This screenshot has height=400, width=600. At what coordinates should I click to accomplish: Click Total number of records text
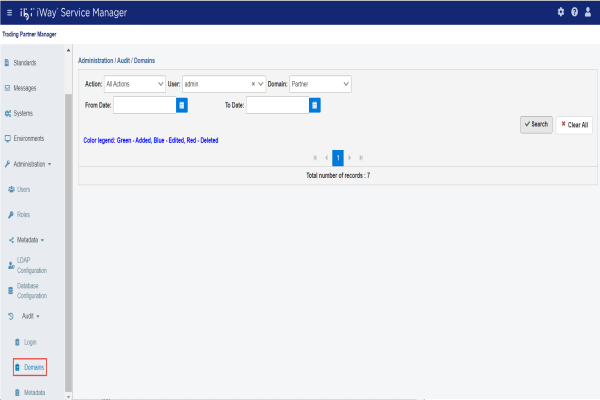coord(338,175)
